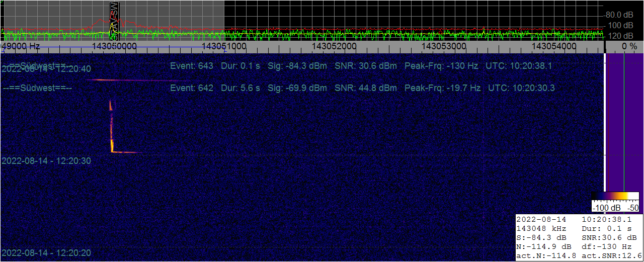Click Sig: -69.9 dBm value
Screen dimensions: 644x262
click(297, 88)
